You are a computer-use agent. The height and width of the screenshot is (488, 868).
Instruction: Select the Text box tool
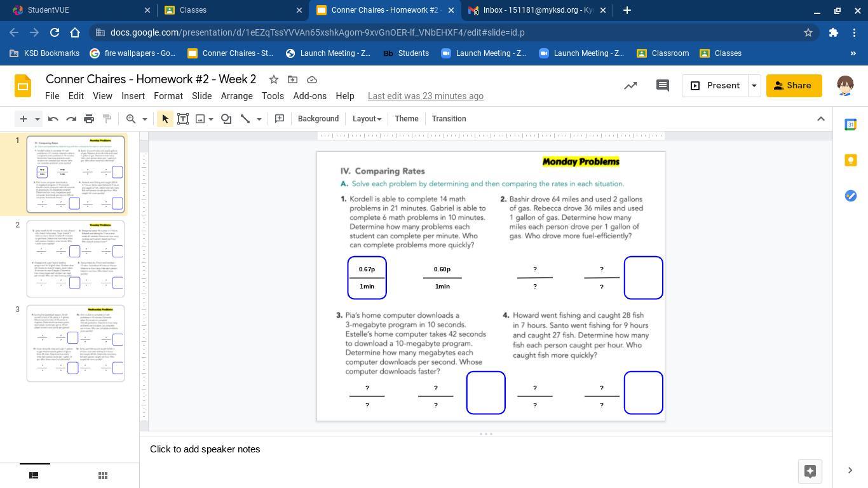(183, 119)
